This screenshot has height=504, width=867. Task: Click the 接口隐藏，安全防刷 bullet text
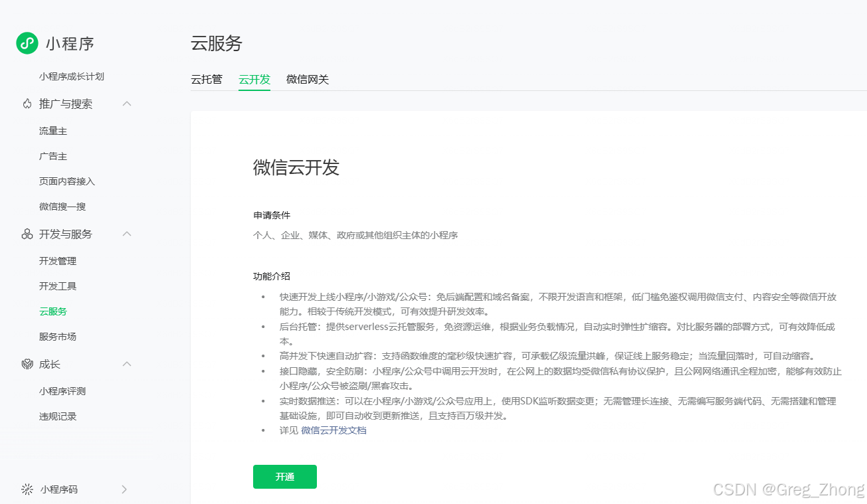[561, 378]
